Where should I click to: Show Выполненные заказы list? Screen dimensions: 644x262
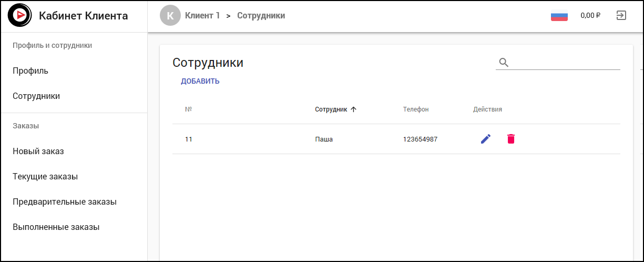[x=56, y=227]
